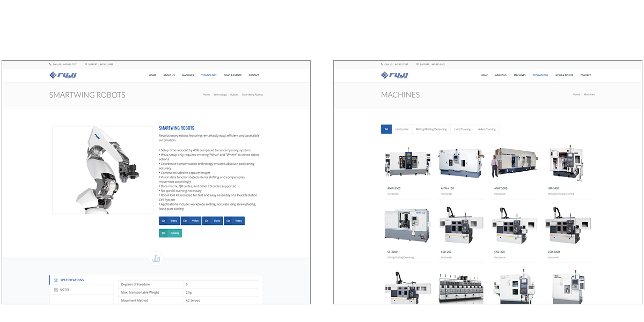Click the document icon beside NOTES

(56, 290)
